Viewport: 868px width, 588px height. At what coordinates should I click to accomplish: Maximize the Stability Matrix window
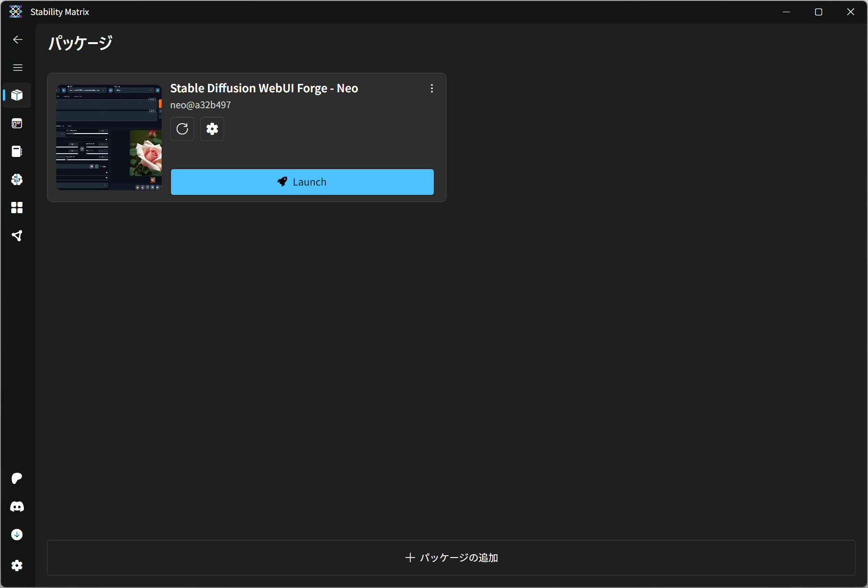[818, 12]
